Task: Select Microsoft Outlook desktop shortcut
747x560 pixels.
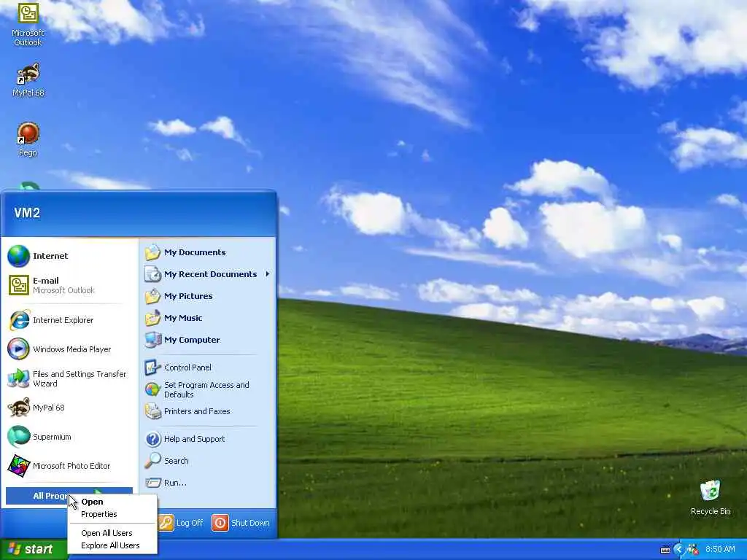Action: point(28,24)
